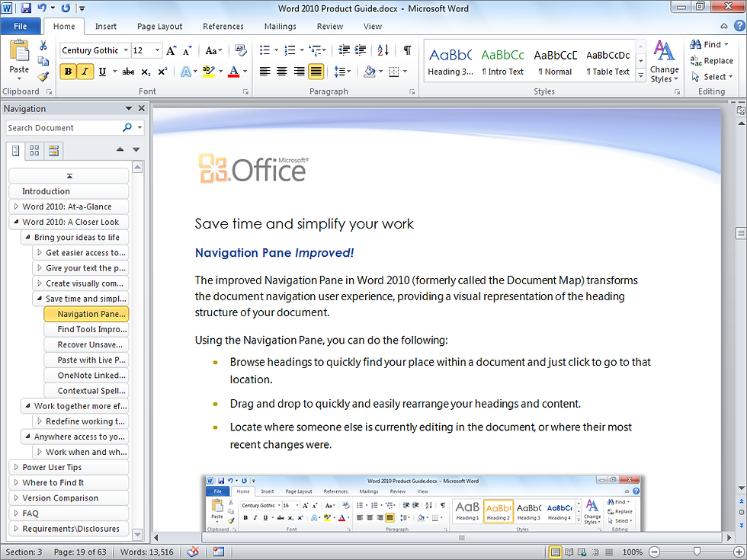747x560 pixels.
Task: Switch to Print Layout view in status bar
Action: click(555, 552)
